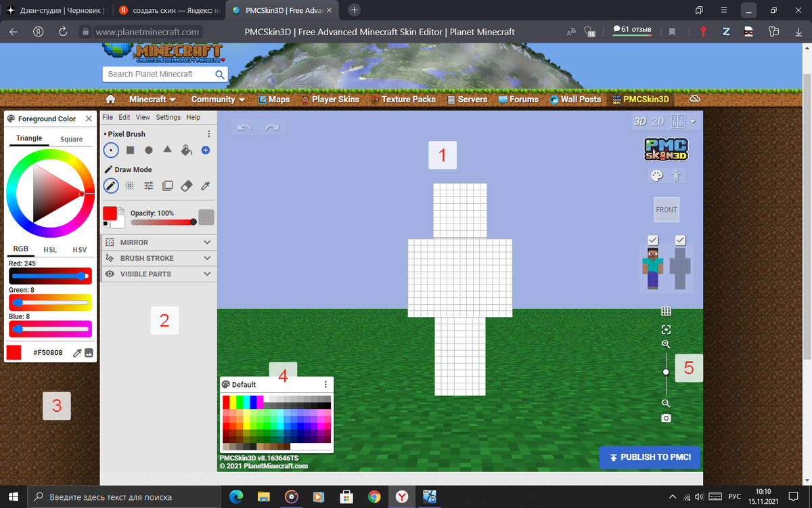This screenshot has width=812, height=508.
Task: Open the Settings menu
Action: coord(168,117)
